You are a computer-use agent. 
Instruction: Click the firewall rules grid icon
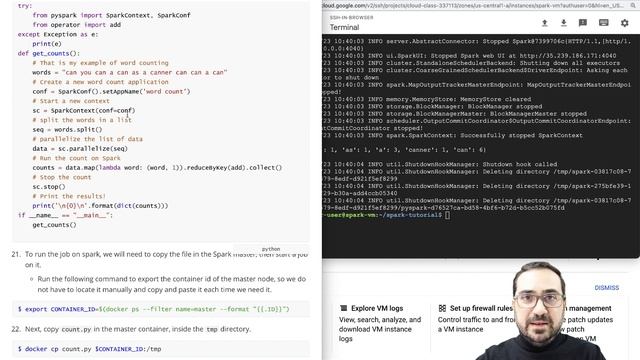(442, 308)
